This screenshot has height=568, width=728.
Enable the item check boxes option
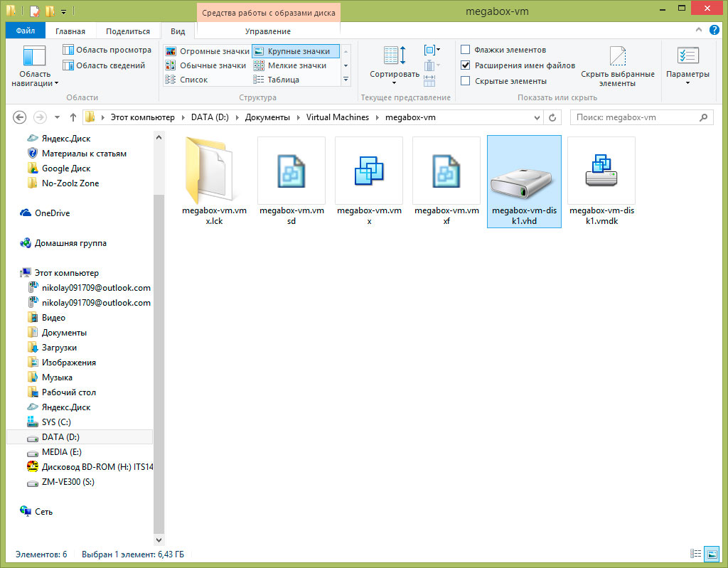click(x=466, y=50)
